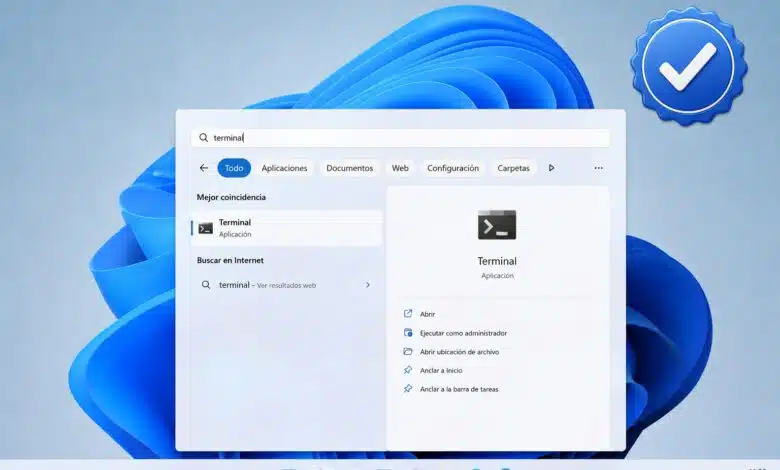Select the Todo filter tab
Viewport: 780px width, 470px height.
(234, 168)
